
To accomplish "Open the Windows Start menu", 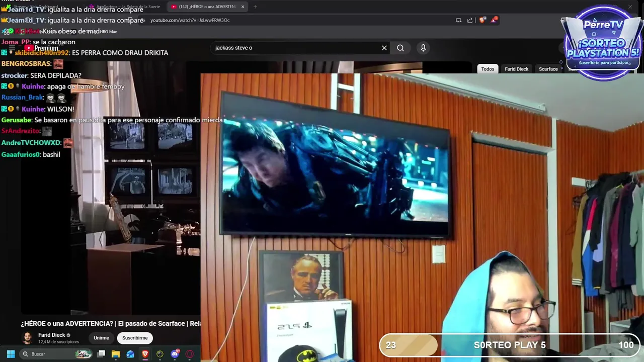I will [11, 354].
